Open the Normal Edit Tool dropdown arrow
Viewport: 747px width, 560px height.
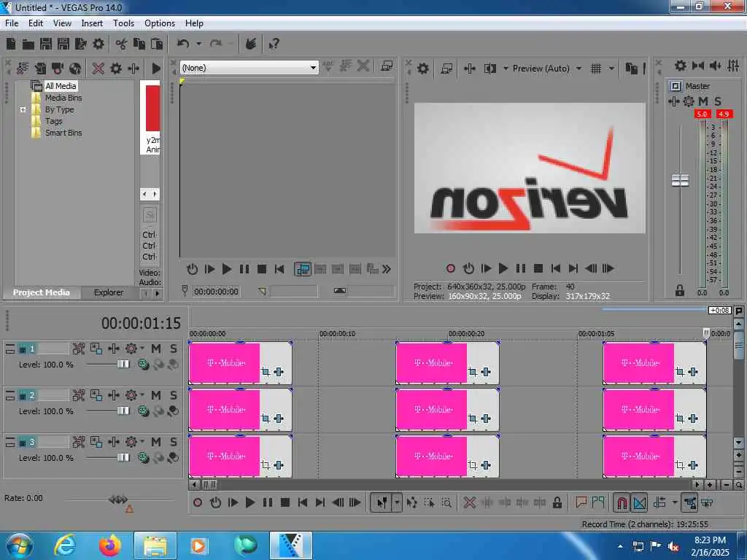[397, 502]
